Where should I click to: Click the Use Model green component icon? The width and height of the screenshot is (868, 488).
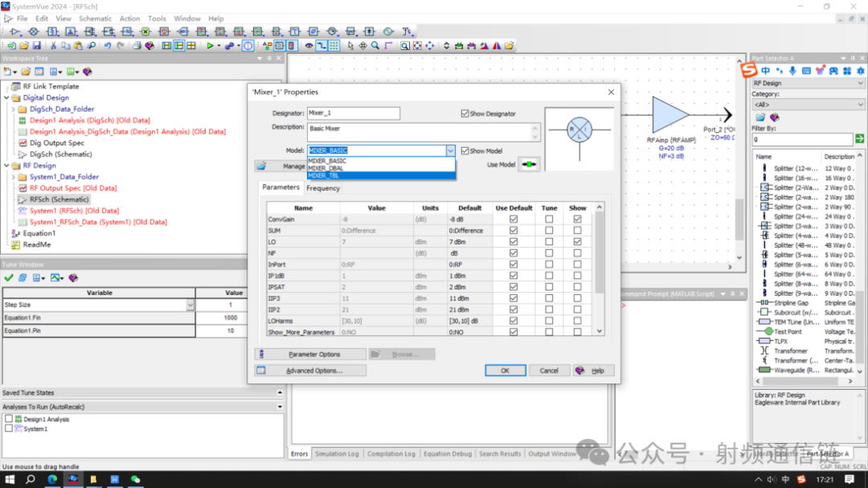[529, 165]
